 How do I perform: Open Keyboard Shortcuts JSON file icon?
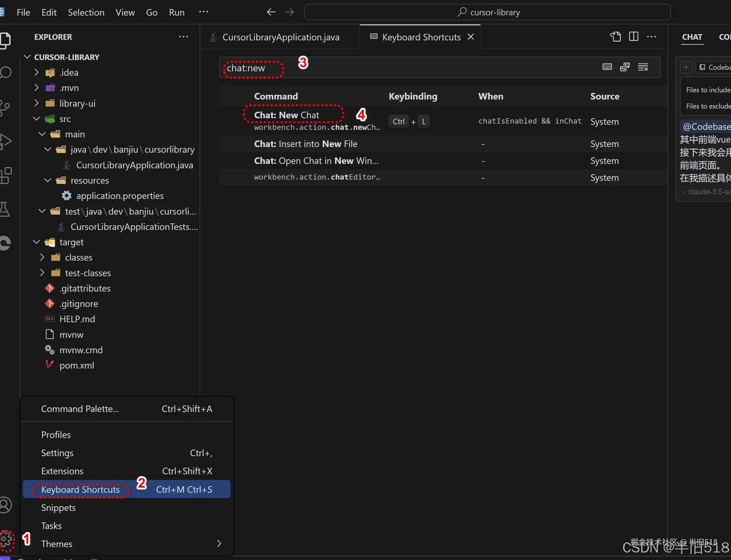pos(615,37)
